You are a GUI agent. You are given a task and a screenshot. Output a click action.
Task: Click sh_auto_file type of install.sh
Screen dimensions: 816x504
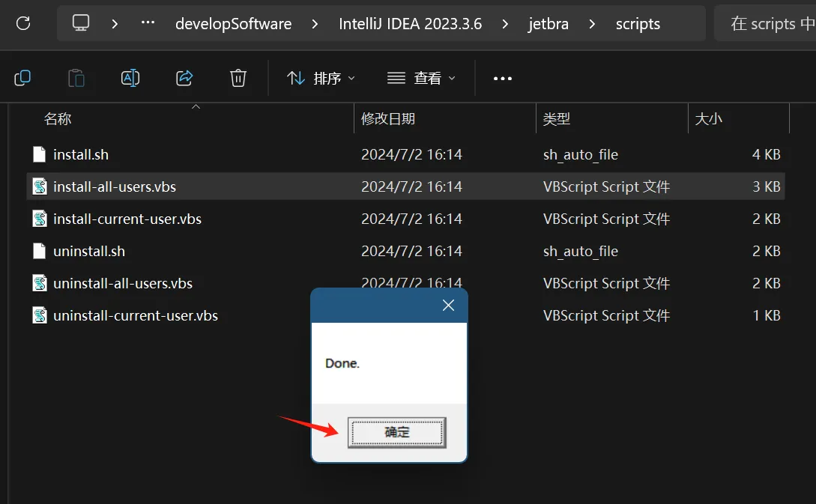[580, 154]
